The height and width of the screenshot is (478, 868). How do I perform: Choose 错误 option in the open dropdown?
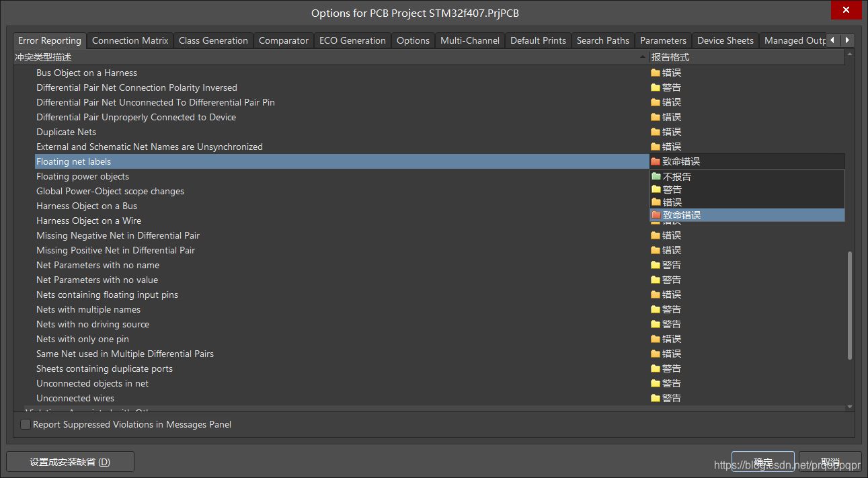(672, 202)
